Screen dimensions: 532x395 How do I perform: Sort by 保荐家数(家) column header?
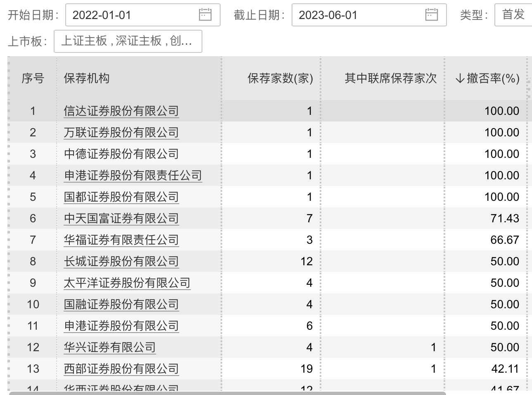click(x=271, y=79)
